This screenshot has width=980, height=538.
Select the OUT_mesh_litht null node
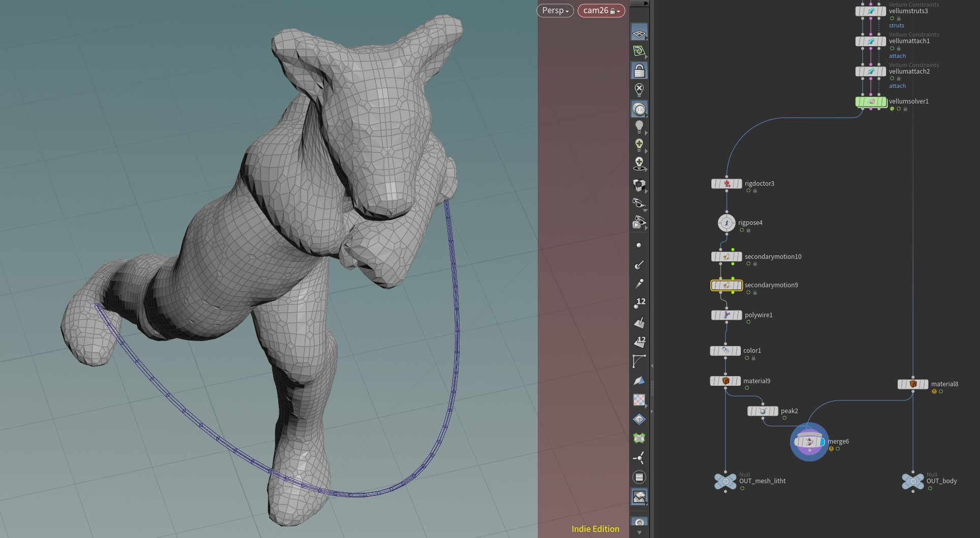click(x=725, y=481)
